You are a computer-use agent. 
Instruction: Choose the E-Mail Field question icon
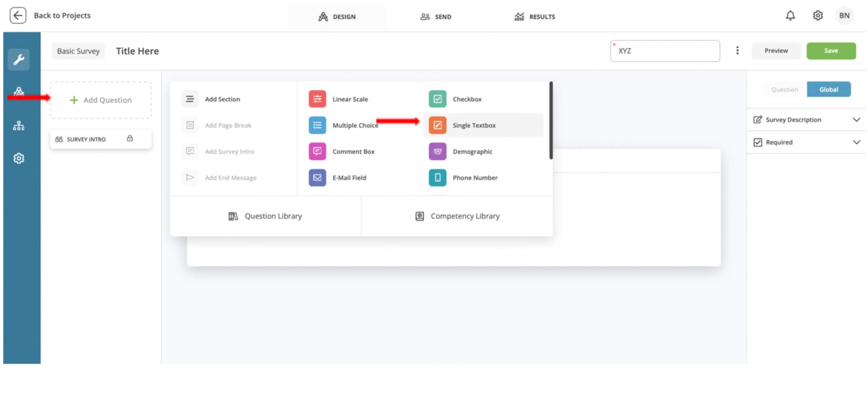(317, 178)
